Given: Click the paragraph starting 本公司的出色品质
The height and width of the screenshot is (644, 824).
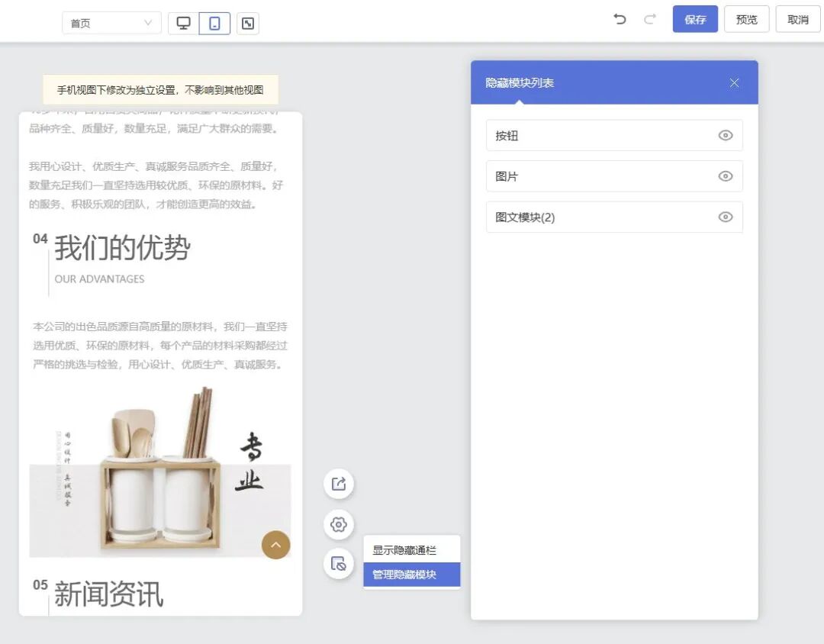Looking at the screenshot, I should tap(159, 346).
